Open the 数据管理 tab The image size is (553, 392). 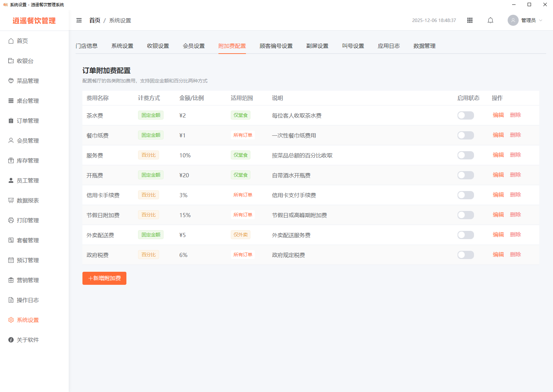(x=424, y=46)
